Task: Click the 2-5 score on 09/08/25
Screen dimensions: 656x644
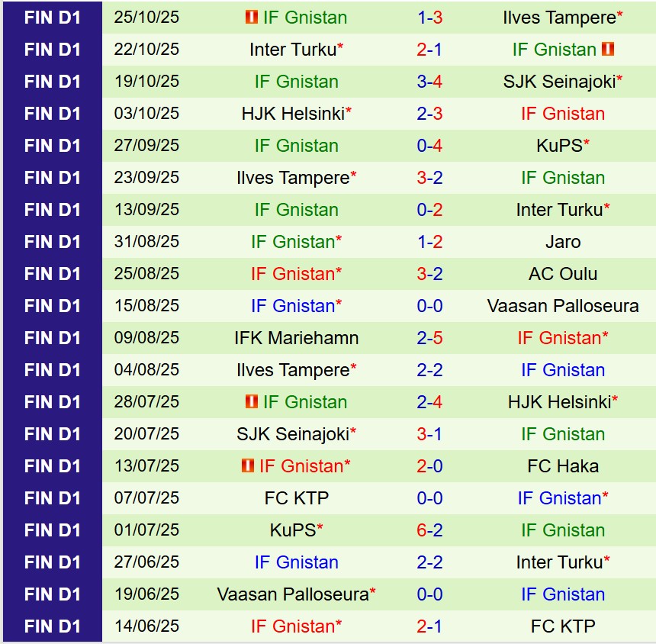Action: coord(429,338)
